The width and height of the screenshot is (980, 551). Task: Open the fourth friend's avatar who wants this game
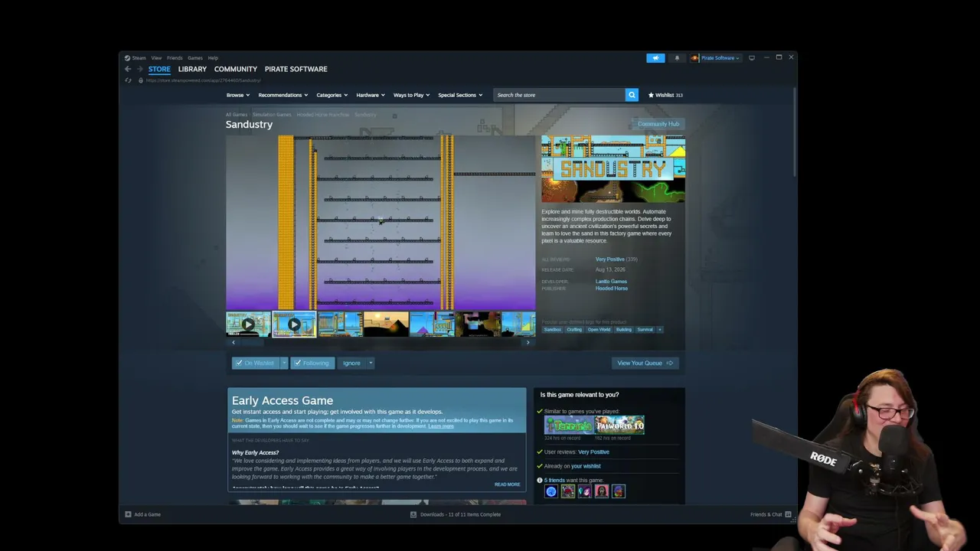(601, 491)
